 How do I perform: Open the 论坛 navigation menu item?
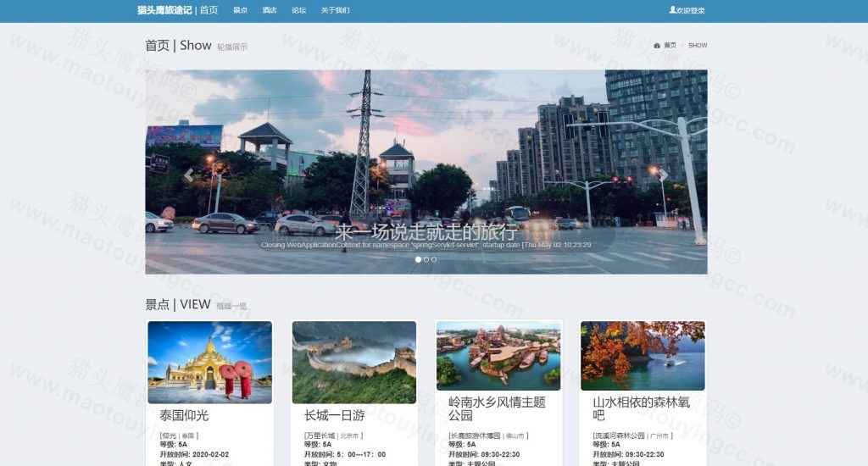(299, 10)
